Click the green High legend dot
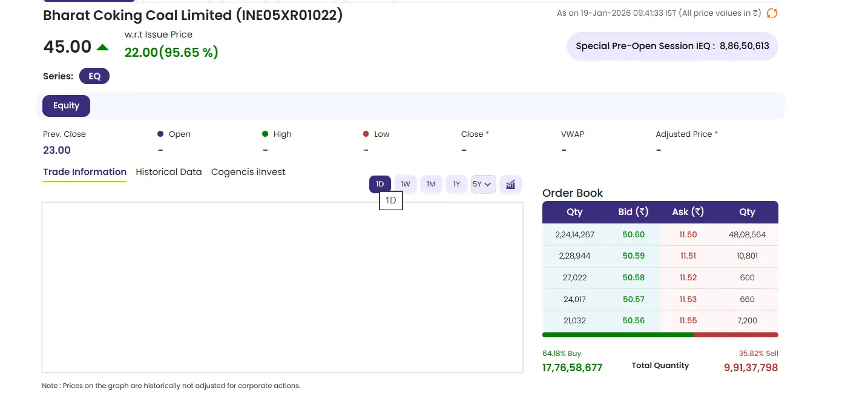 tap(265, 134)
